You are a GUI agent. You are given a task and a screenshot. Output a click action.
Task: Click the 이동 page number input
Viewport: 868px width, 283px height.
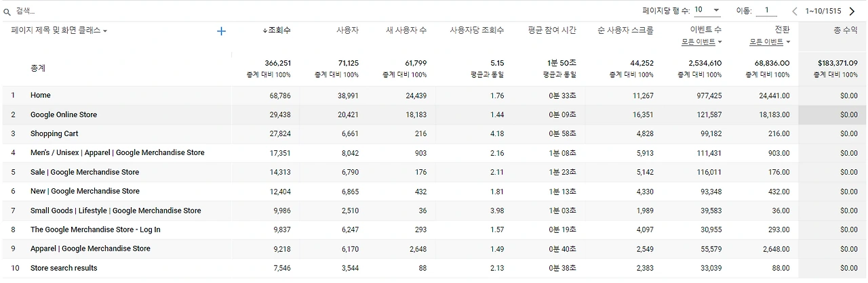point(766,10)
